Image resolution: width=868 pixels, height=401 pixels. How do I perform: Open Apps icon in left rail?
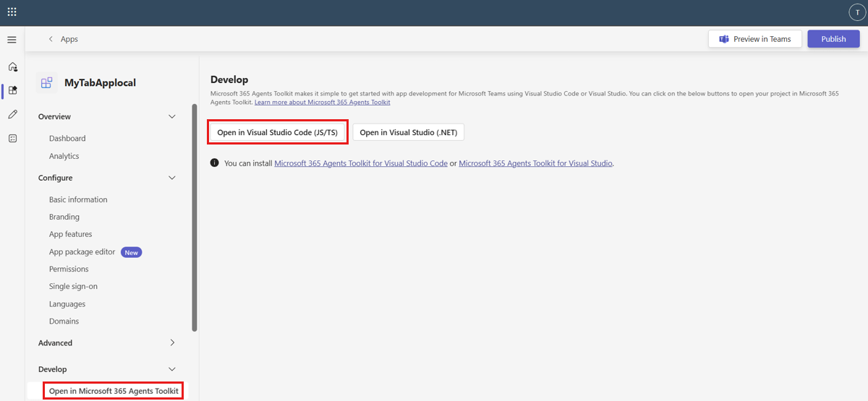pos(12,90)
